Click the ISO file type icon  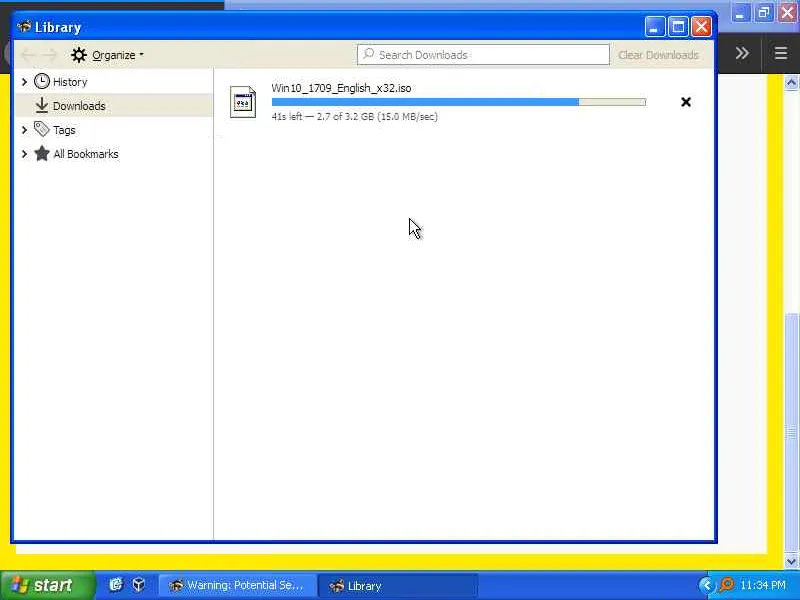coord(243,102)
